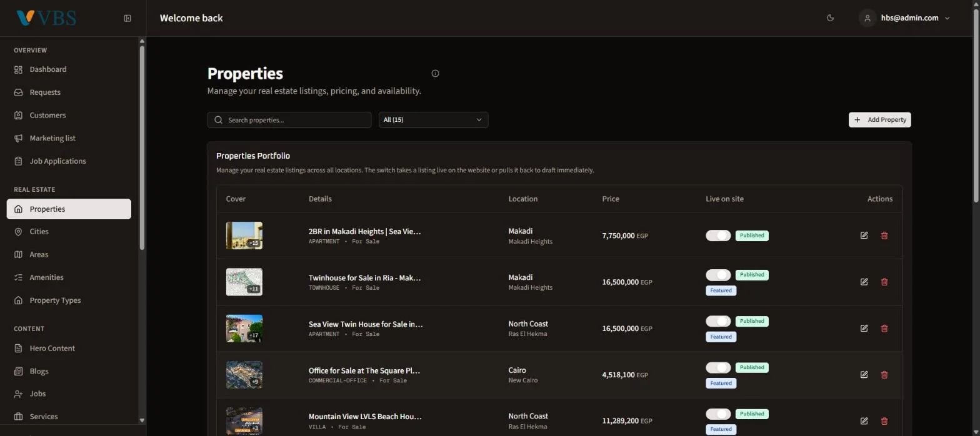The height and width of the screenshot is (436, 980).
Task: Open the Mountain View LVLS Beach House title
Action: pos(365,417)
